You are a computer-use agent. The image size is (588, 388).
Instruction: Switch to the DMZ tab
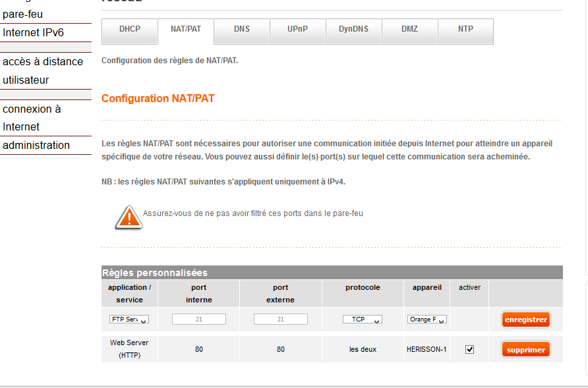409,31
